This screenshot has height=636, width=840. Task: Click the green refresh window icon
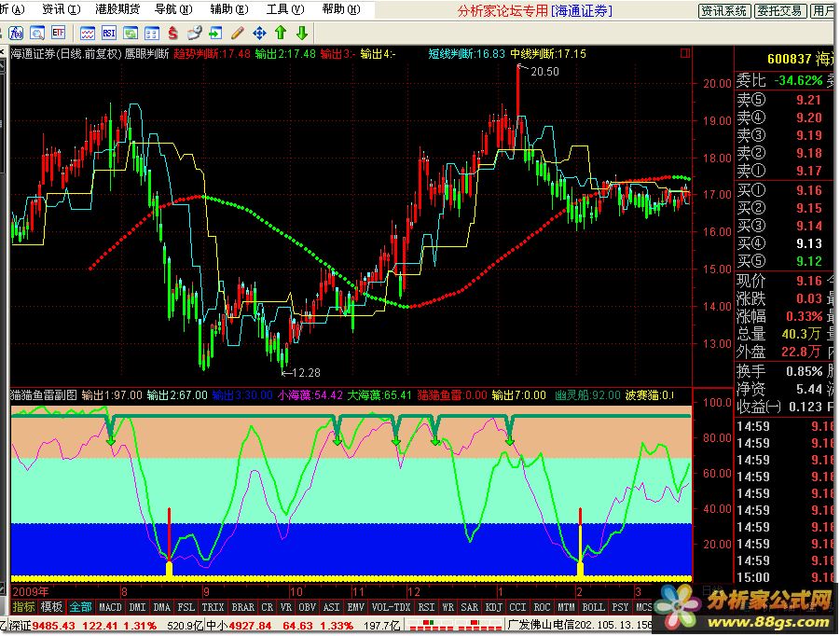click(131, 34)
